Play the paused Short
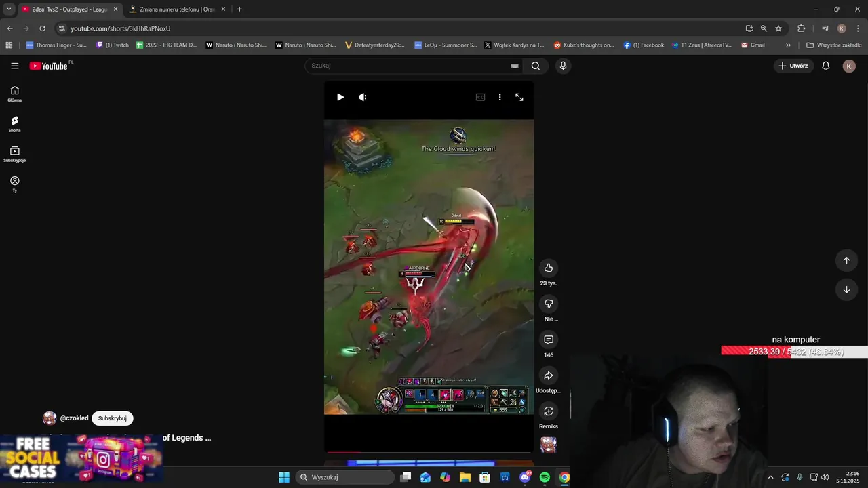 click(x=340, y=97)
